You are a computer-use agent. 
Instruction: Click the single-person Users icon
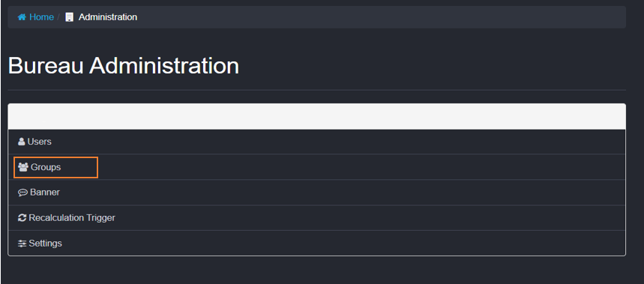pyautogui.click(x=21, y=142)
